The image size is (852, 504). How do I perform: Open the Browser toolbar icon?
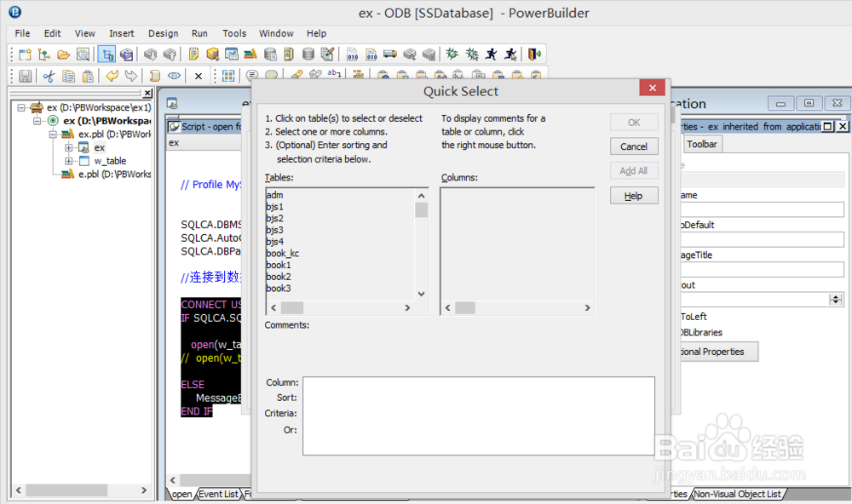point(212,54)
